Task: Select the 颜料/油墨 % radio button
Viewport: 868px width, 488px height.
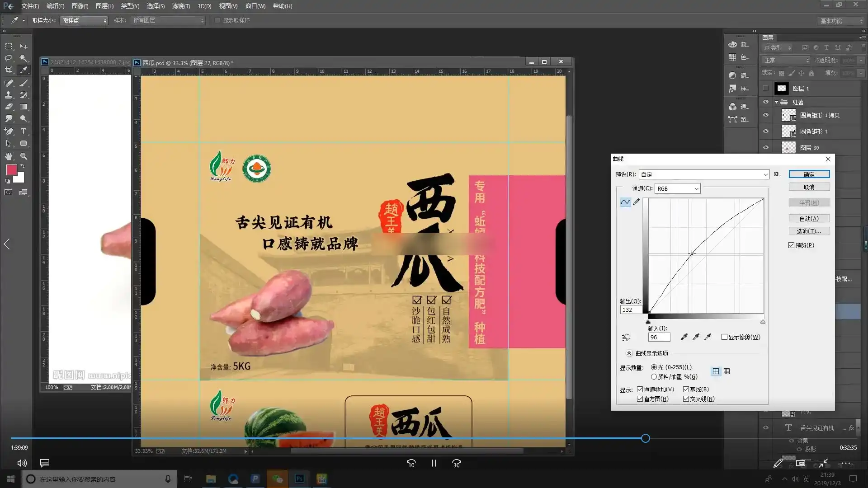Action: coord(654,376)
